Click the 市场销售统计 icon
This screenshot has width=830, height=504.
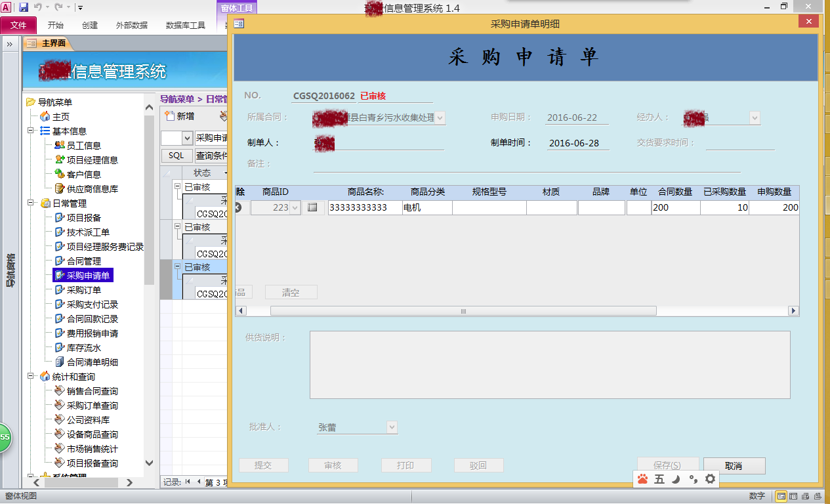(60, 448)
